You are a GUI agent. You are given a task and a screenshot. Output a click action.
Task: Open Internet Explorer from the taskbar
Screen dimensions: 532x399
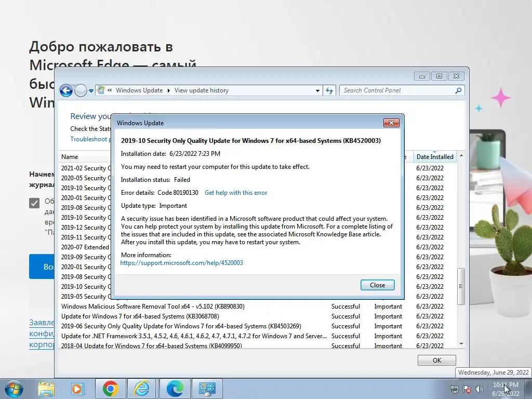142,389
